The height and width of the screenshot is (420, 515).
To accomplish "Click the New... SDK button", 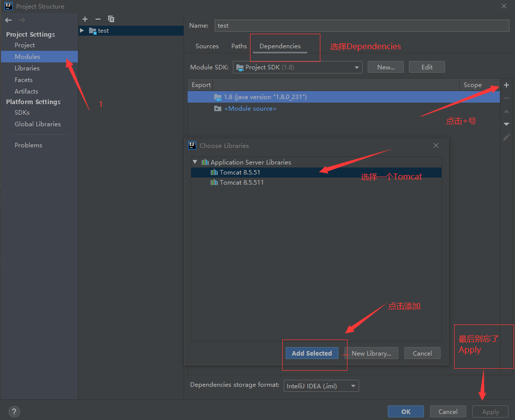I will [386, 67].
